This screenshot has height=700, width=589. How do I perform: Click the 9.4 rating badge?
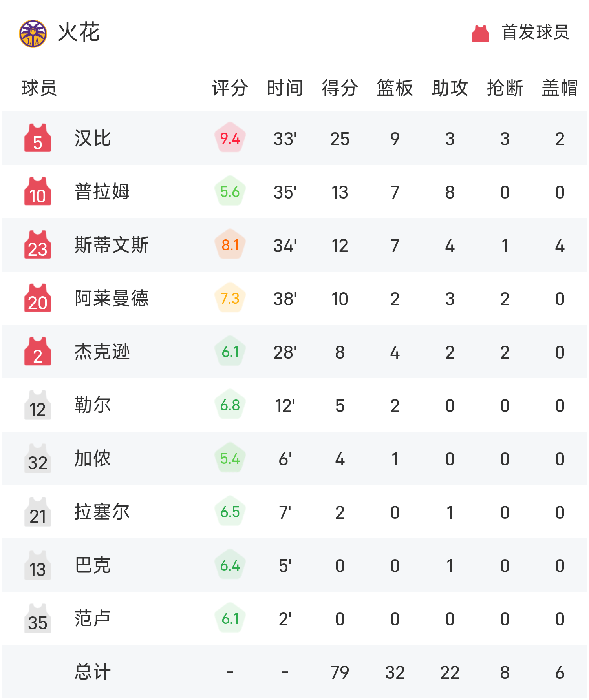230,138
